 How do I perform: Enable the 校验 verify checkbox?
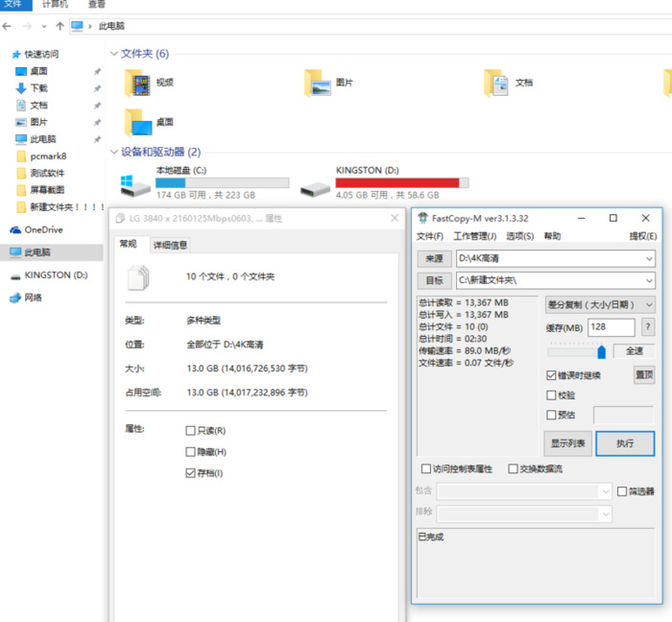pyautogui.click(x=551, y=395)
